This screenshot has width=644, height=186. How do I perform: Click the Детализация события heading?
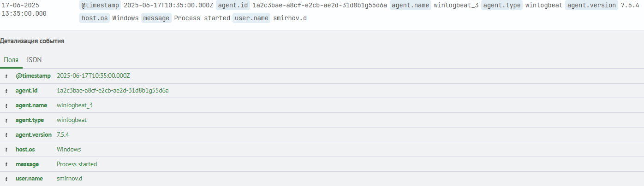(32, 41)
